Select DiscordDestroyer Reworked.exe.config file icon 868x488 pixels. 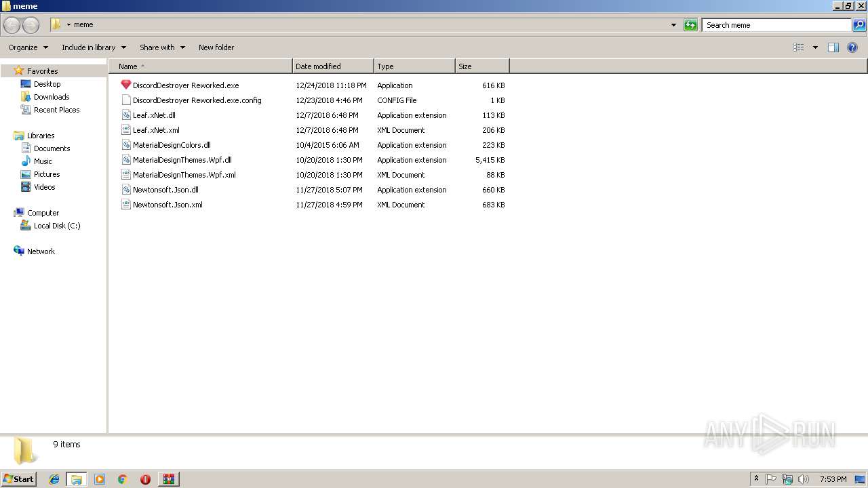click(126, 100)
